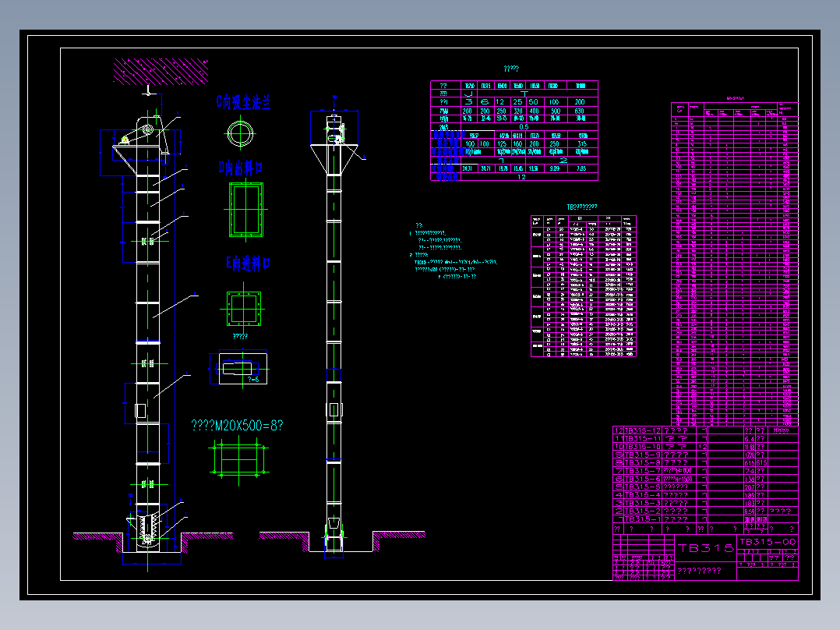The height and width of the screenshot is (630, 840).
Task: Select parts list row TB315-1
Action: (705, 519)
